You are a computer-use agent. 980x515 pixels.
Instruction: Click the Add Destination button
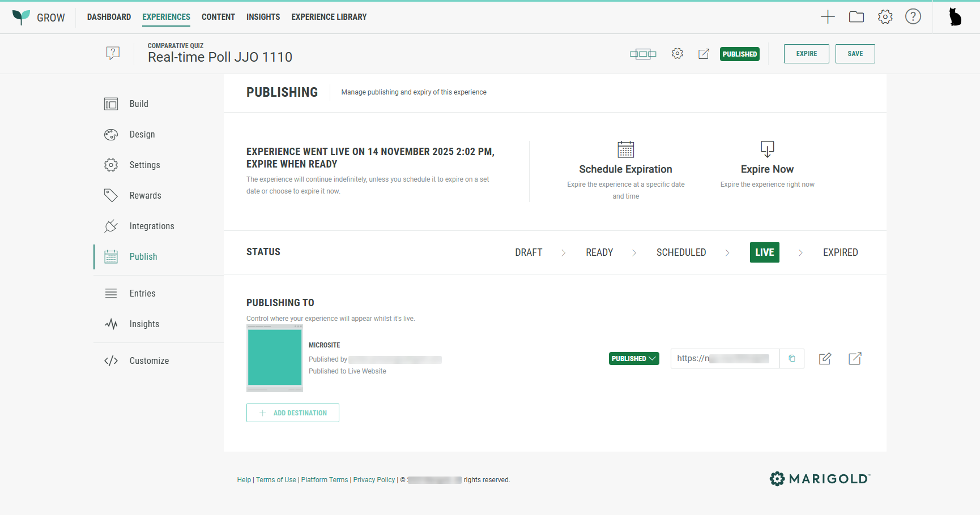click(293, 413)
